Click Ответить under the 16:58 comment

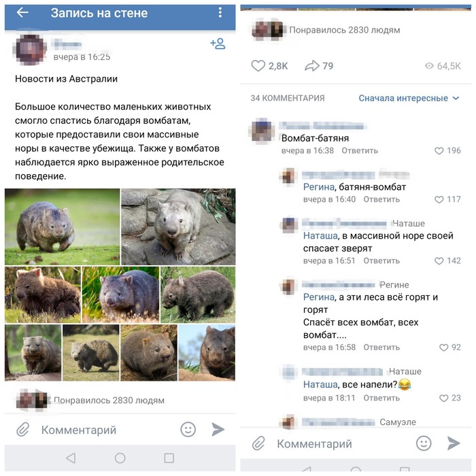click(x=381, y=347)
